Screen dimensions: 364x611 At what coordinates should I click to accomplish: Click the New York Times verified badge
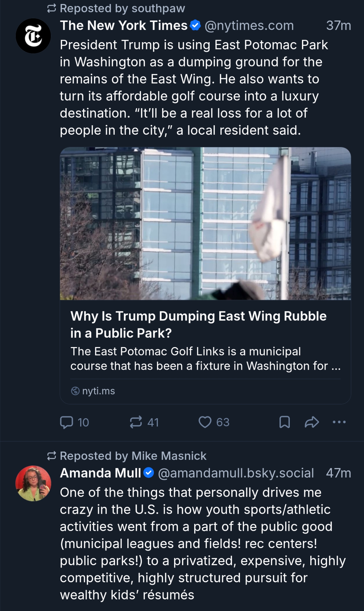click(195, 25)
